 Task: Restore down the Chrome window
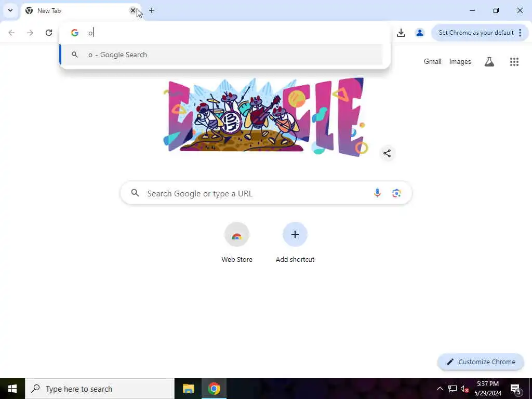pos(496,10)
